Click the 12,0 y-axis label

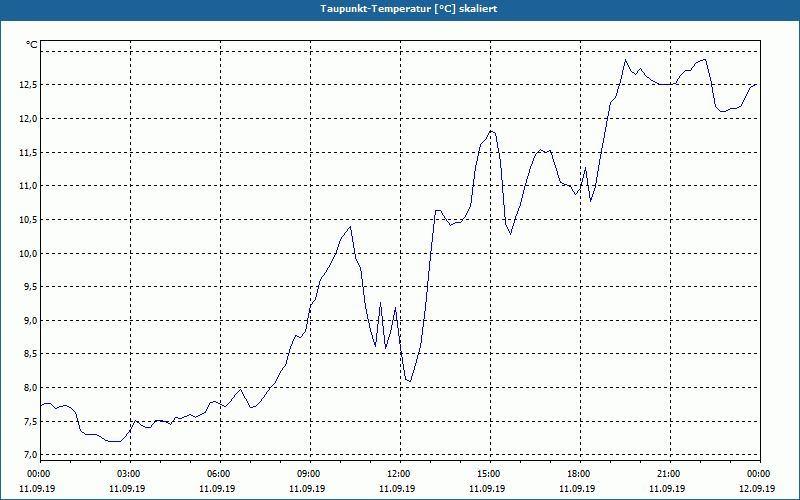click(29, 118)
